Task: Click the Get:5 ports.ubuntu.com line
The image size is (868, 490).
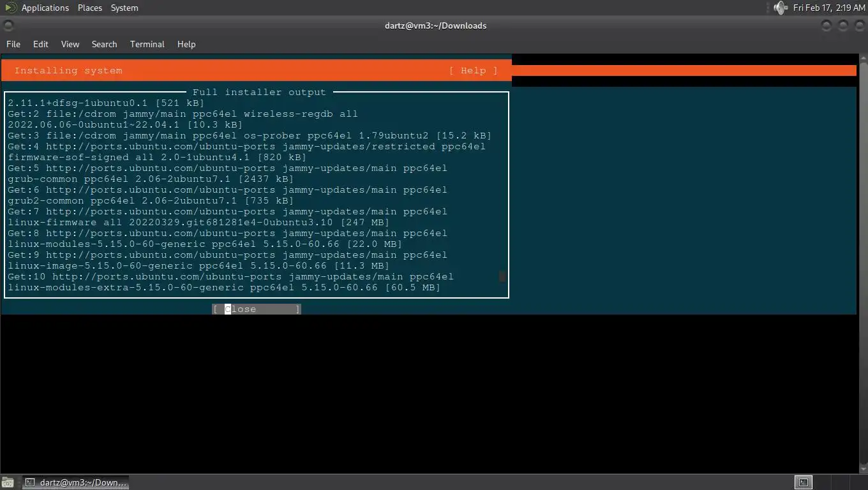Action: click(227, 168)
